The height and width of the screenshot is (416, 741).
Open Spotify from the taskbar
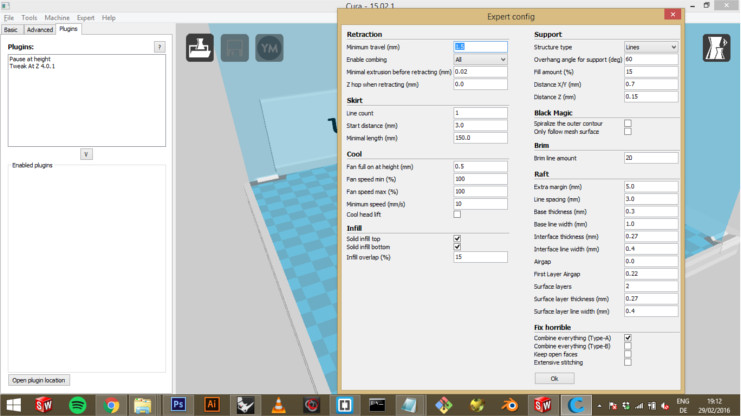pos(77,405)
